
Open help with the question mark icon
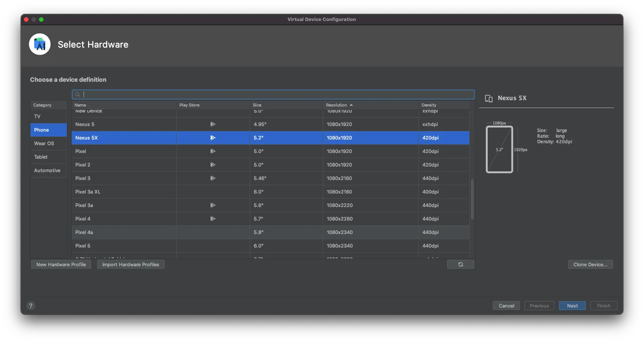tap(31, 306)
